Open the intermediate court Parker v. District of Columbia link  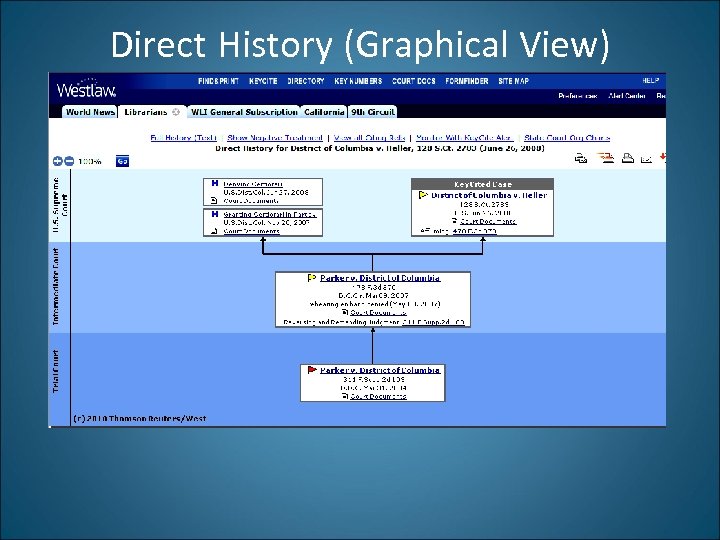(380, 278)
